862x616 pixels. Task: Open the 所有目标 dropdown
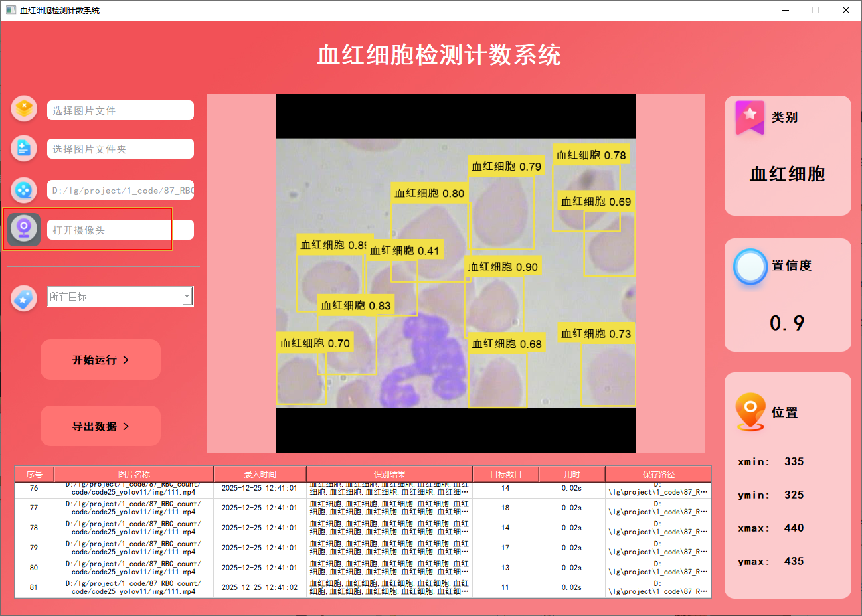point(120,297)
